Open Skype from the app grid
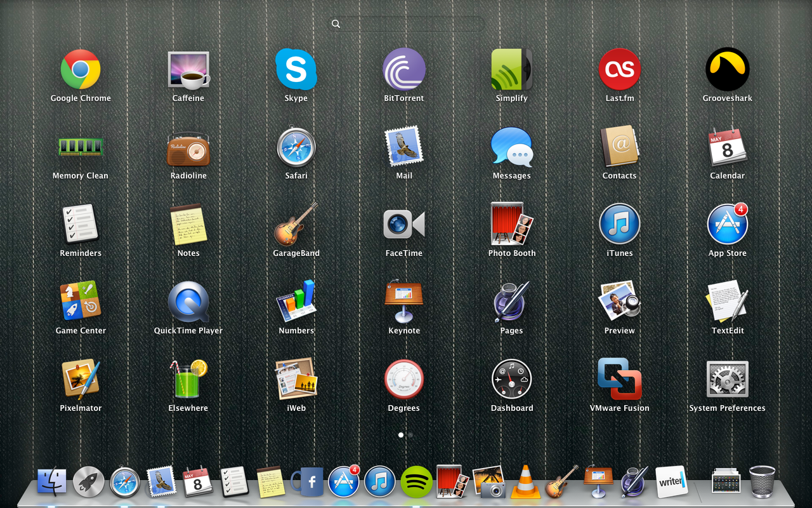 coord(296,69)
